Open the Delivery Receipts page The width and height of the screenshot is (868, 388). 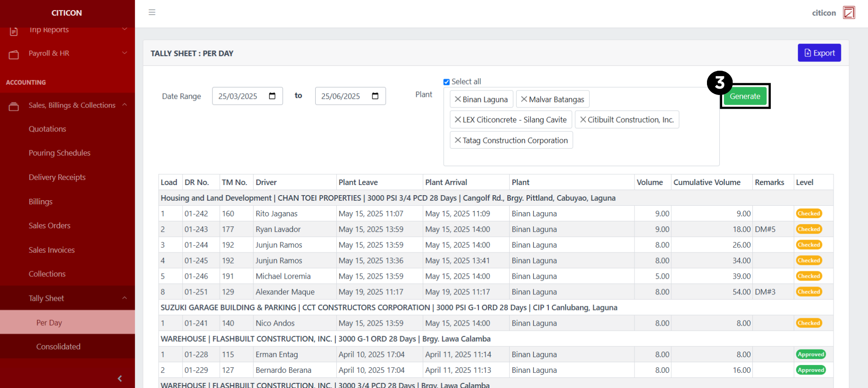coord(57,177)
